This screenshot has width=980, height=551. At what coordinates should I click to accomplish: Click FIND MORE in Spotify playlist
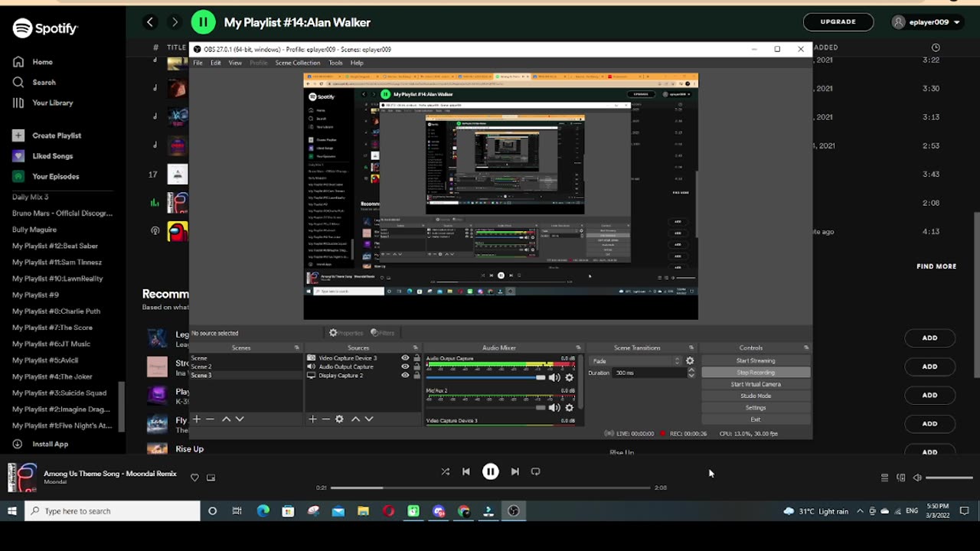[x=936, y=266]
